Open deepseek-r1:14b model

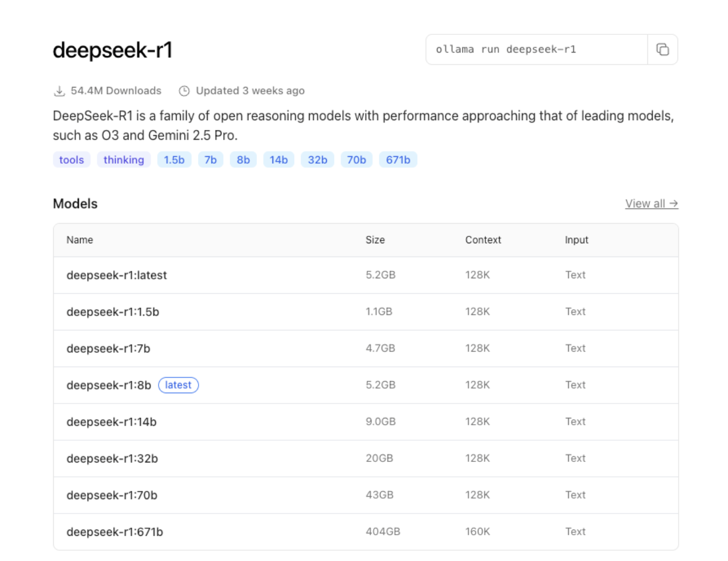coord(112,422)
